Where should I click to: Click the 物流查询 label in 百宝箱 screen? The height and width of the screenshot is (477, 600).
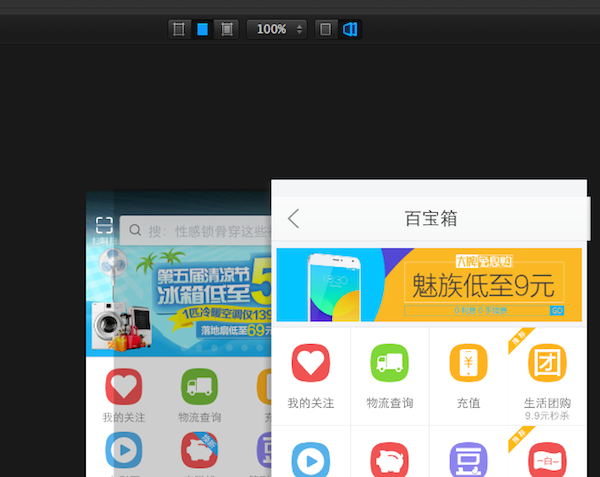pyautogui.click(x=390, y=403)
